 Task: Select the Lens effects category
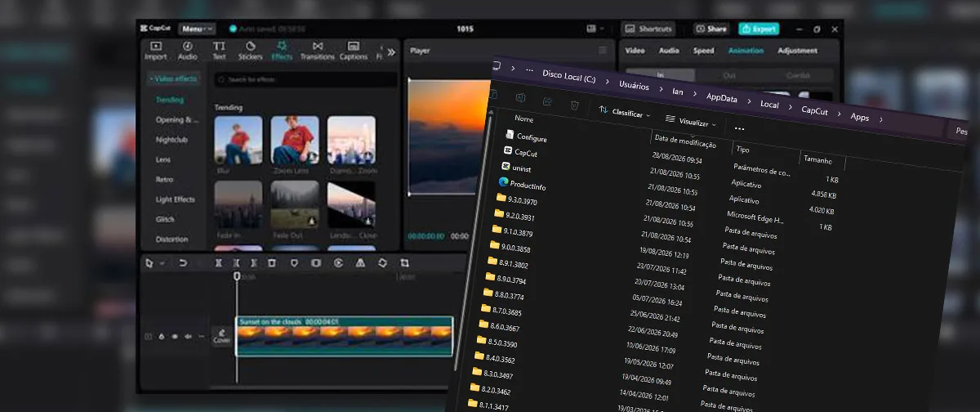[x=163, y=159]
